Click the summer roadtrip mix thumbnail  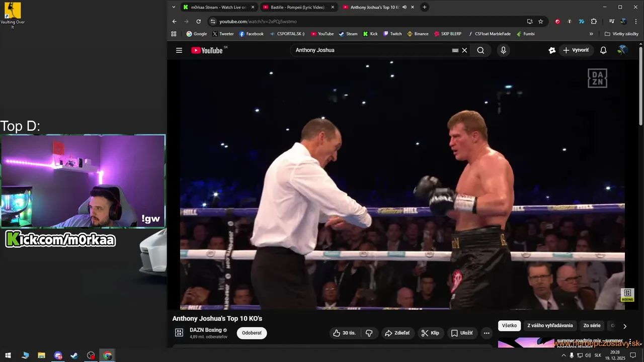pos(526,343)
